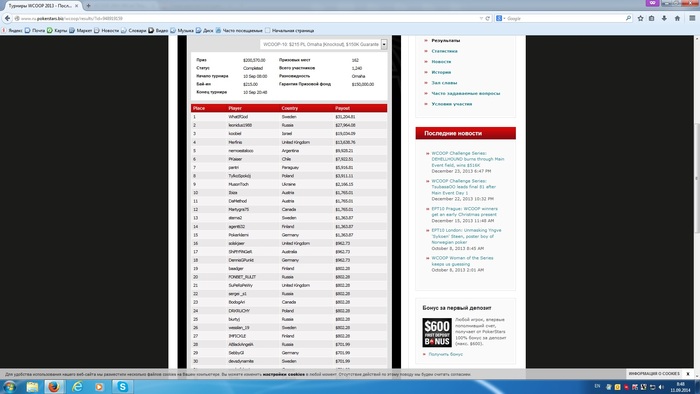Open the Часто посещаемые bookmark folder

(x=239, y=30)
